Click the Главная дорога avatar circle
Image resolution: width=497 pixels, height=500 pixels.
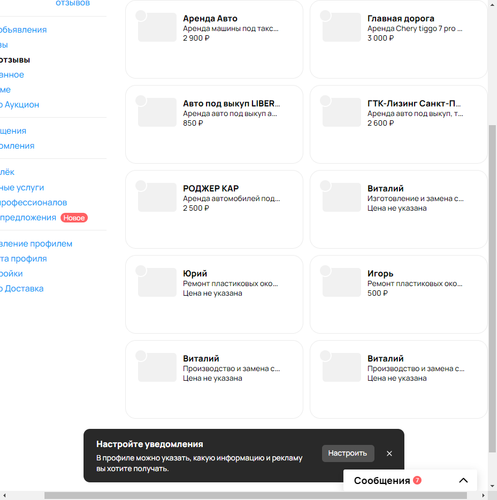[325, 15]
